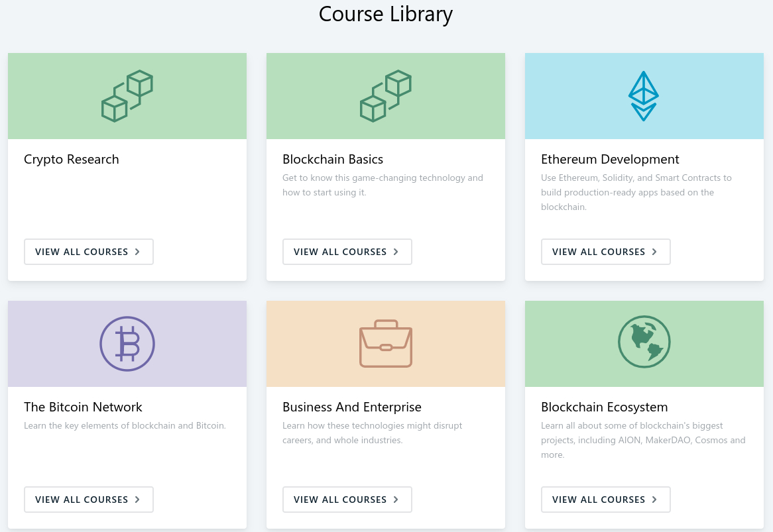Screen dimensions: 773x532
Task: Click the briefcase icon for Business And Enterprise
Action: pyautogui.click(x=386, y=344)
